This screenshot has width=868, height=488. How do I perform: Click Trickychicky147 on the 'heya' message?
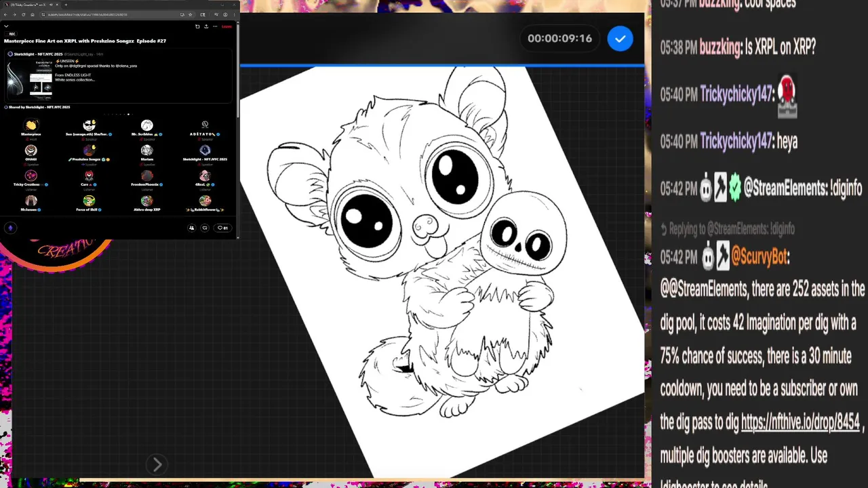(x=736, y=142)
